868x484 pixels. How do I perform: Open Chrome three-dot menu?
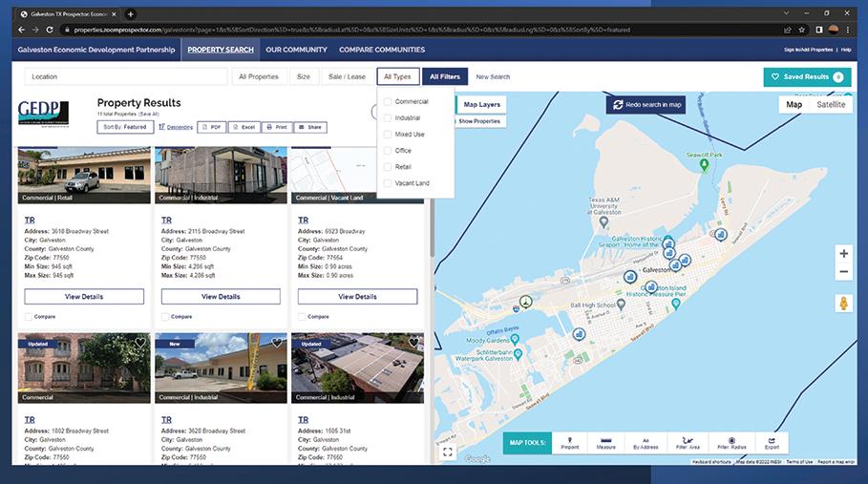point(848,30)
